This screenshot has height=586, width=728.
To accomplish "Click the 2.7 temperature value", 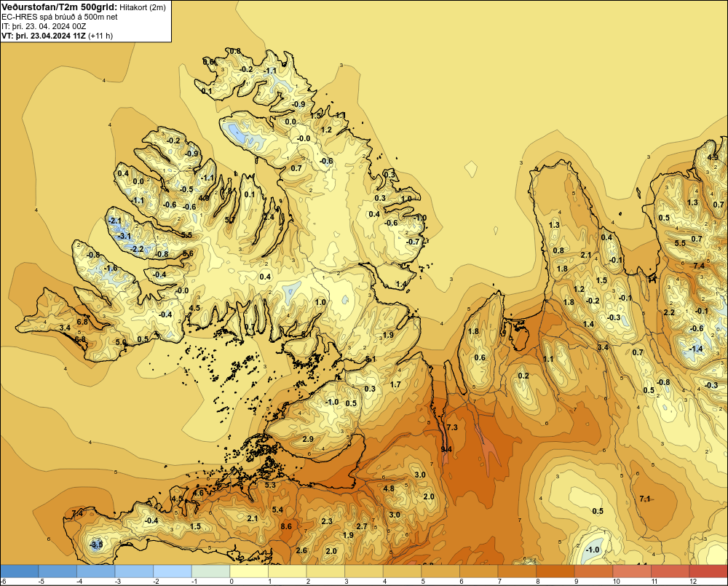I will pyautogui.click(x=362, y=526).
